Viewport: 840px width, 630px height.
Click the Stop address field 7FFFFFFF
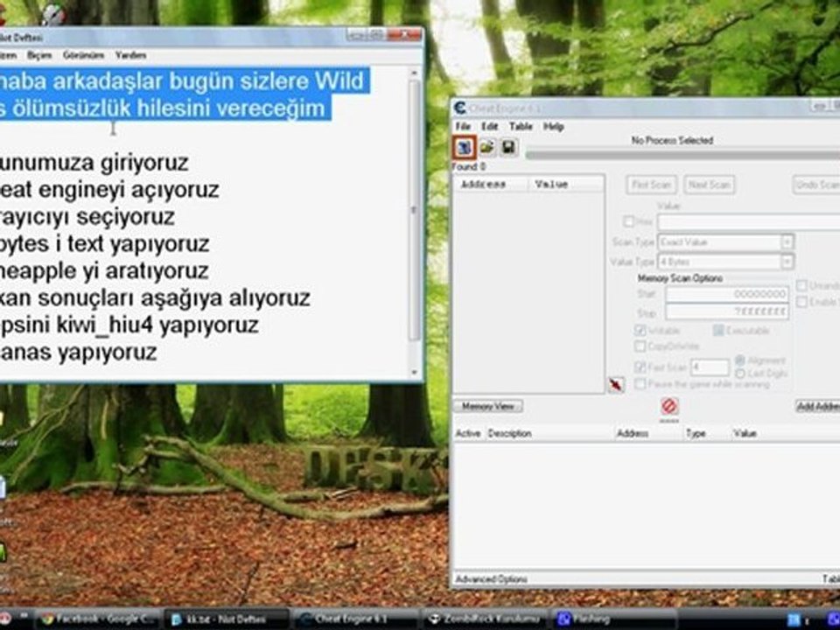point(727,311)
